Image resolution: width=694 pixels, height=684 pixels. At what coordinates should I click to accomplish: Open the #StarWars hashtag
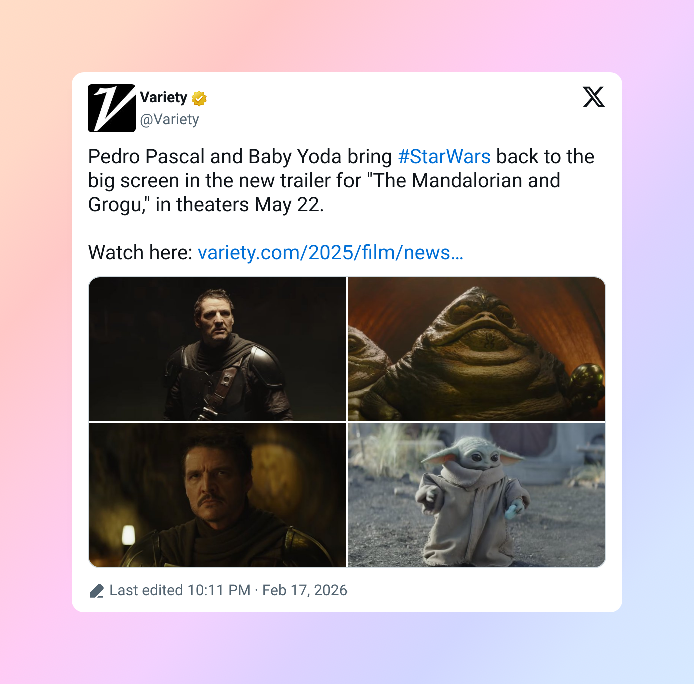click(444, 157)
